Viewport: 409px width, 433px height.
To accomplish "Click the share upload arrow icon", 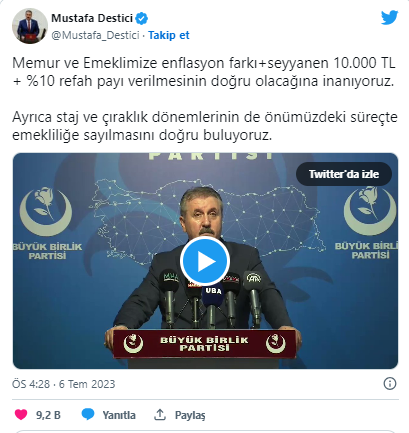I will (160, 415).
